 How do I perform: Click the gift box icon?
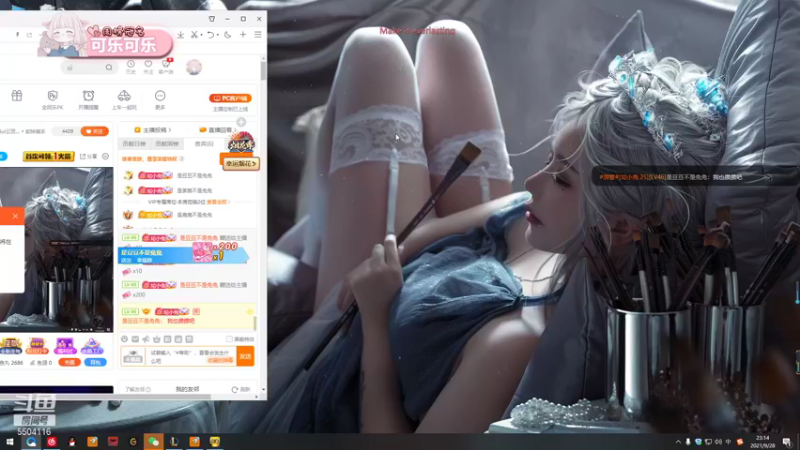17,96
